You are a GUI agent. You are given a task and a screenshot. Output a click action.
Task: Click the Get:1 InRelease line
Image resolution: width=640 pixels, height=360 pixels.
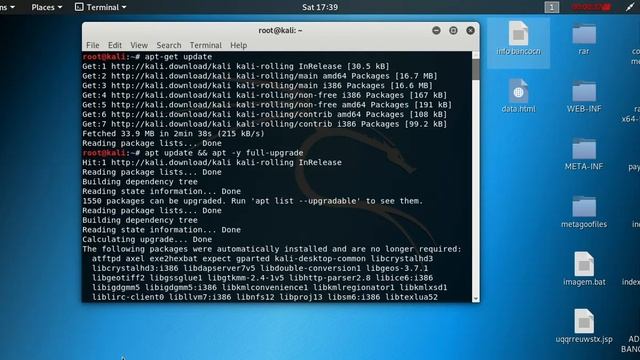236,66
